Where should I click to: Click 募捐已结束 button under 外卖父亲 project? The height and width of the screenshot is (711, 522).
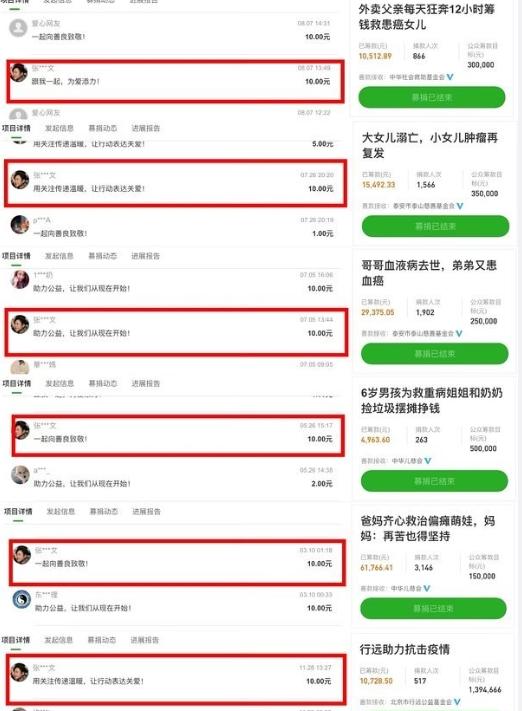click(x=432, y=97)
